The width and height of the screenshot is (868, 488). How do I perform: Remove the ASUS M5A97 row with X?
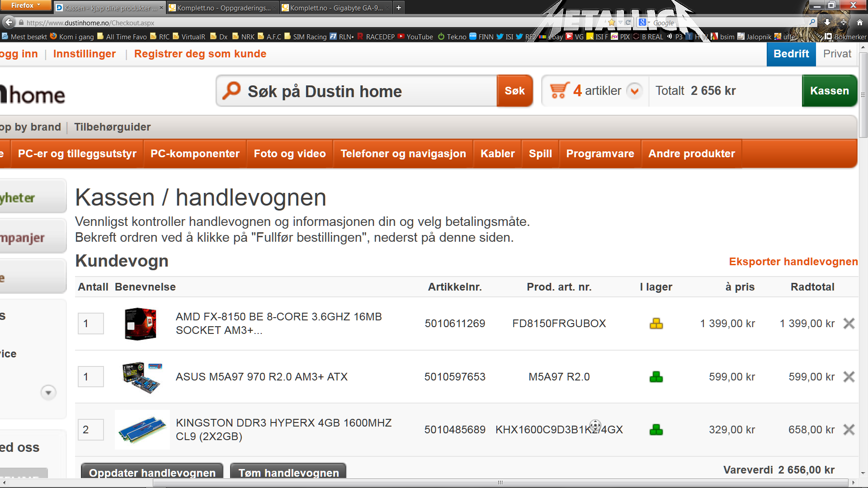(849, 377)
